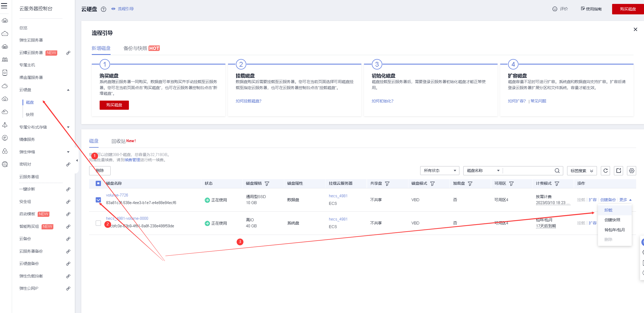Close the 流程引导 panel
Image resolution: width=644 pixels, height=313 pixels.
(635, 29)
